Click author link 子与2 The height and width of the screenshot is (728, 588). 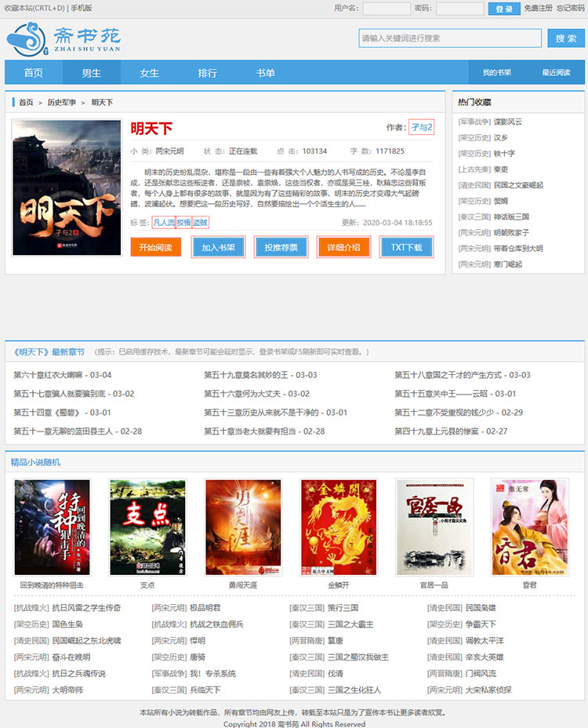(x=421, y=127)
